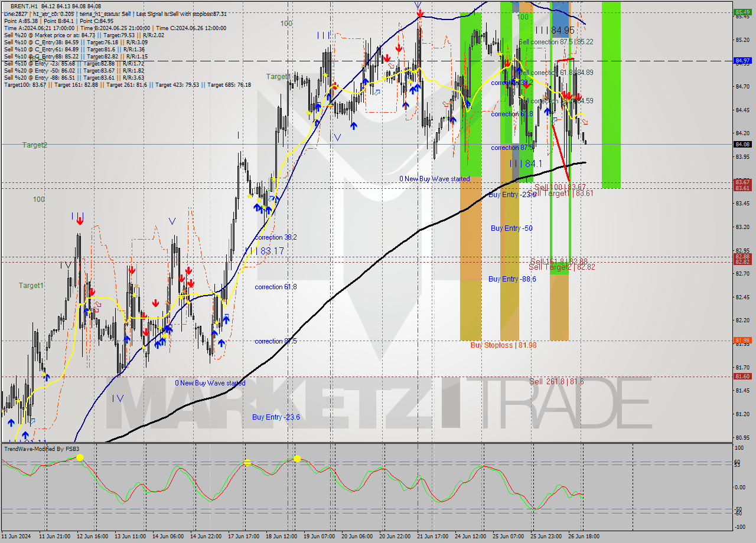Click the '11 Jun 2024' date label
The height and width of the screenshot is (543, 756).
17,536
